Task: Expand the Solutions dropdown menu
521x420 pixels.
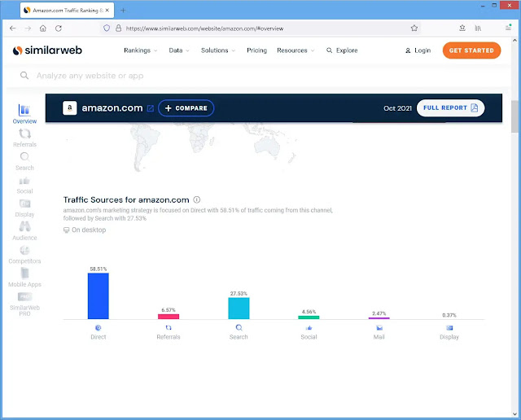Action: (218, 50)
